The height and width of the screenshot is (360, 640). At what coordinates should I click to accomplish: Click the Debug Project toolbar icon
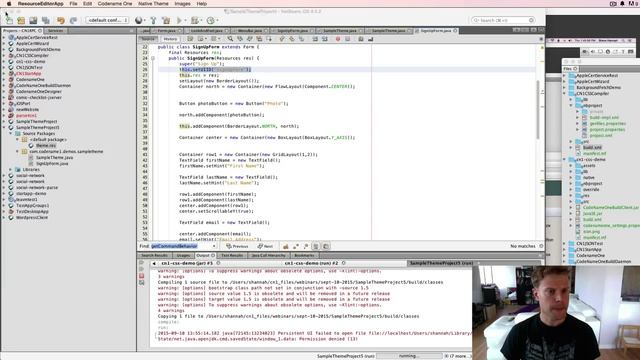point(195,20)
